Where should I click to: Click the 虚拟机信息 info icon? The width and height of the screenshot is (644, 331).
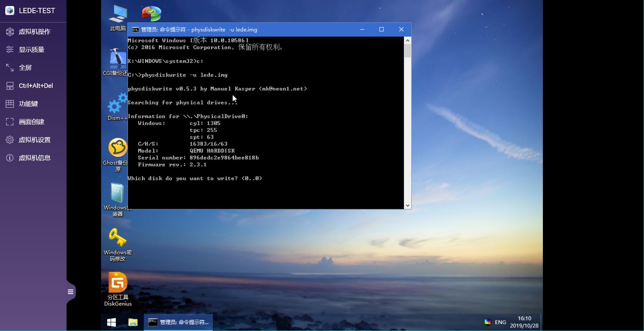click(10, 158)
